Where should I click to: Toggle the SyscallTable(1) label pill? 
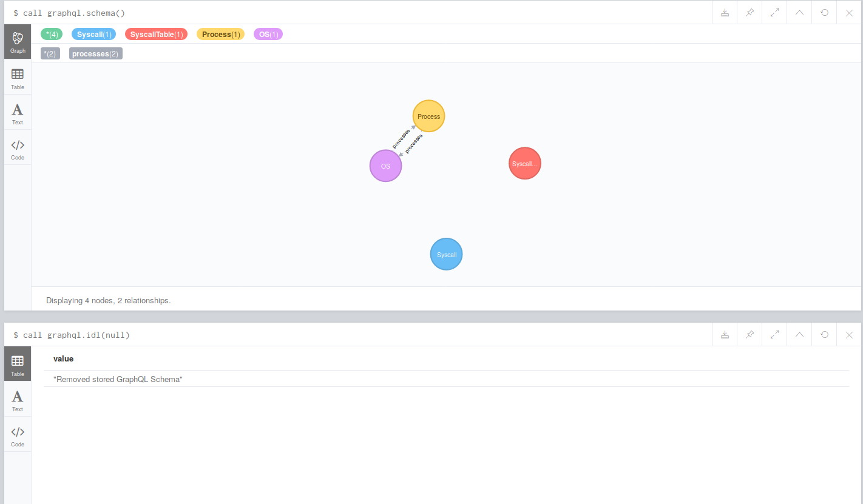(x=156, y=34)
